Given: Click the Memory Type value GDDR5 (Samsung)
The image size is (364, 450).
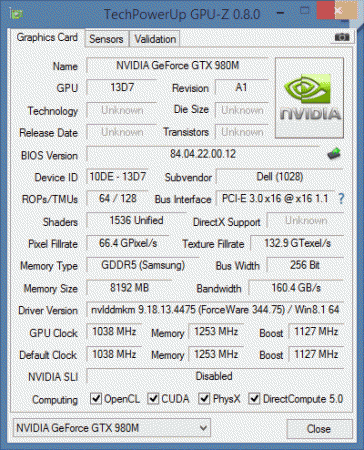Looking at the screenshot, I should [x=143, y=265].
